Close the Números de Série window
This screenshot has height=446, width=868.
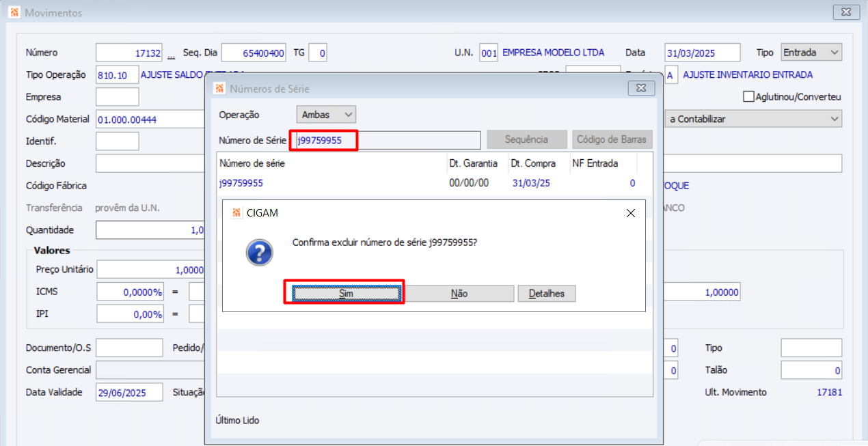tap(641, 89)
